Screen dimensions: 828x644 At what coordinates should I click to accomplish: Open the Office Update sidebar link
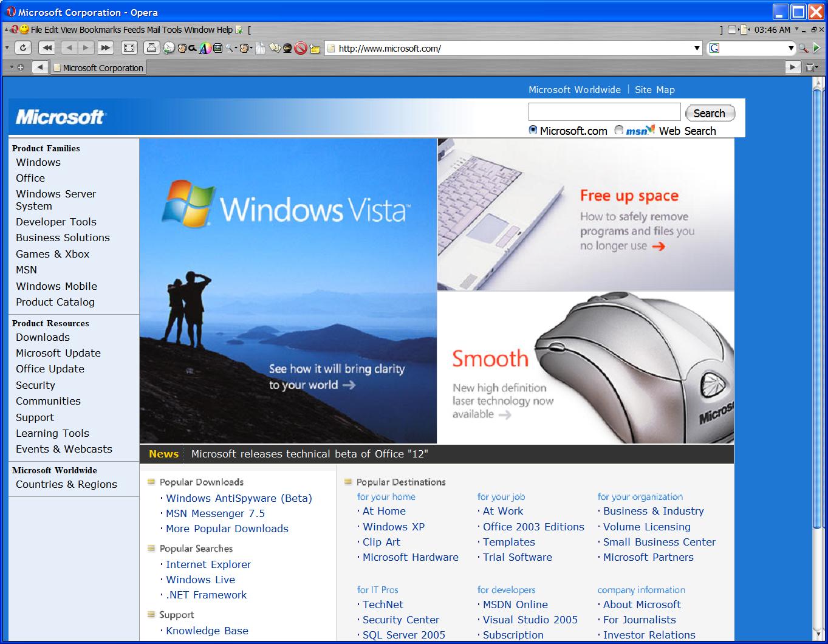pyautogui.click(x=50, y=369)
